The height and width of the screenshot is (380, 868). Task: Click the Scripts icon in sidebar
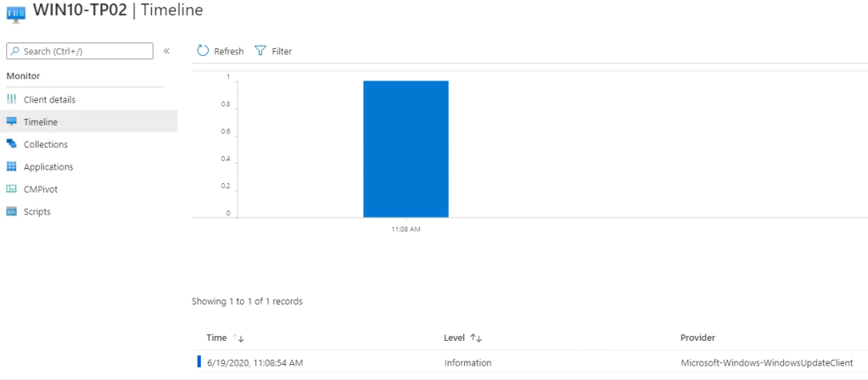(12, 211)
